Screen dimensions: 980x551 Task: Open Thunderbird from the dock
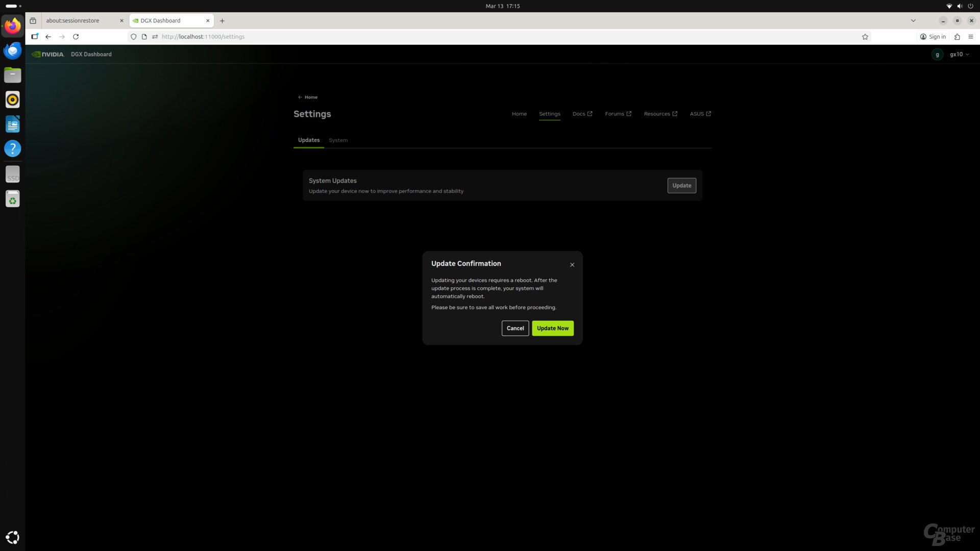12,51
